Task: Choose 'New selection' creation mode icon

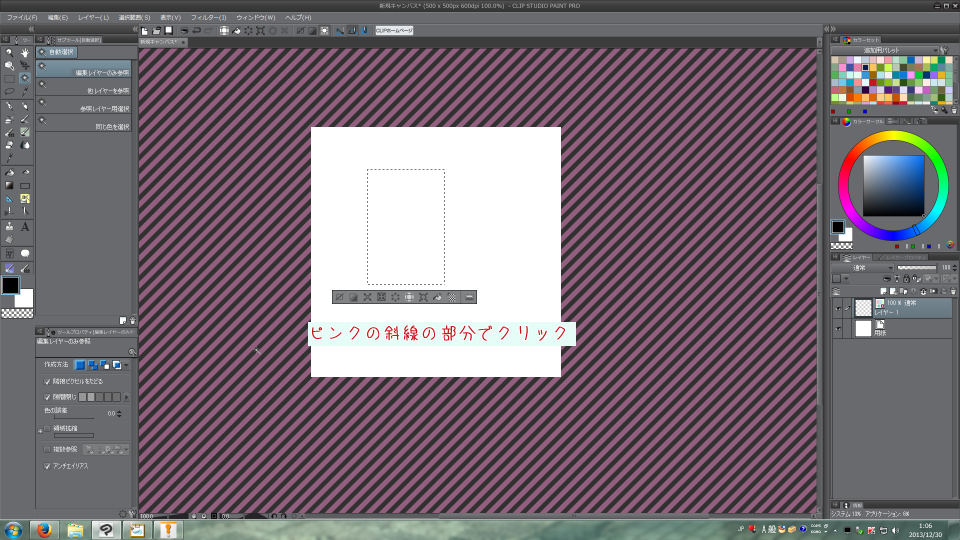Action: [x=80, y=365]
